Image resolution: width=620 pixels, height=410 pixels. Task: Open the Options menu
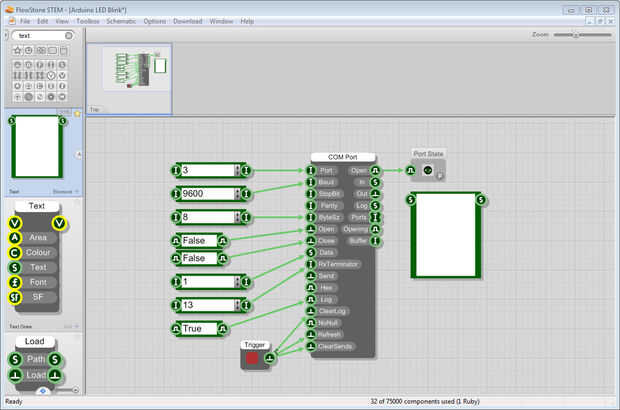(x=155, y=21)
